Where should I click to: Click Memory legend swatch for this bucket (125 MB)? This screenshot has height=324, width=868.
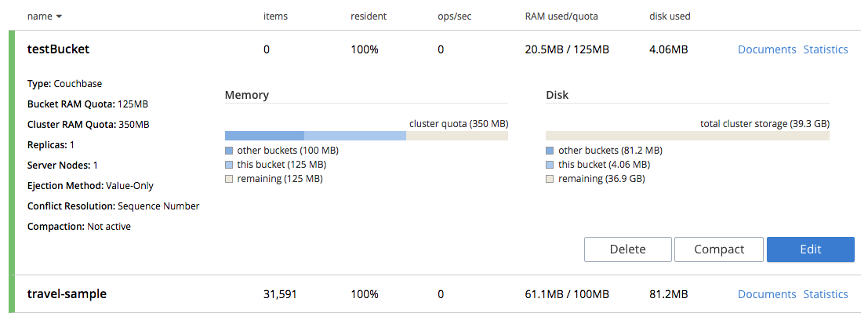(229, 165)
